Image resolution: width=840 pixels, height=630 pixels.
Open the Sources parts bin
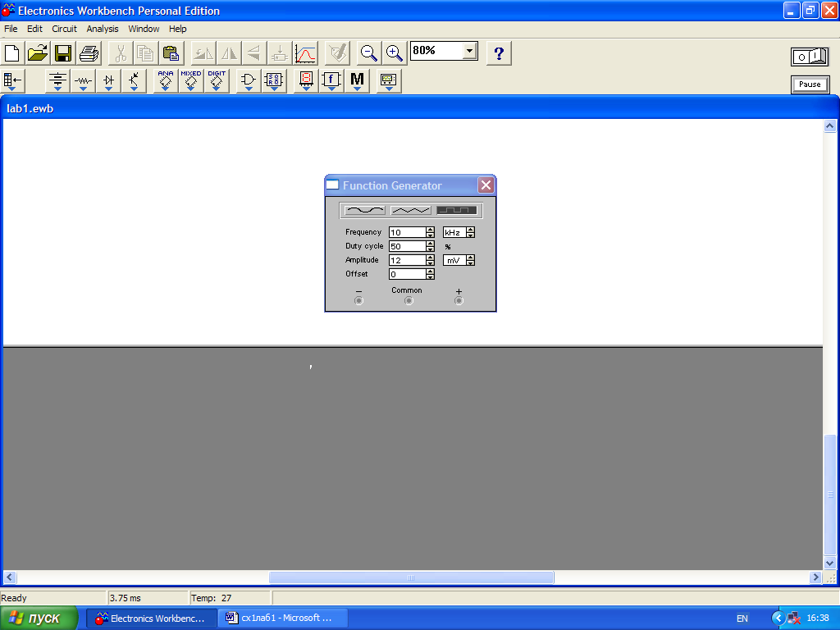58,81
